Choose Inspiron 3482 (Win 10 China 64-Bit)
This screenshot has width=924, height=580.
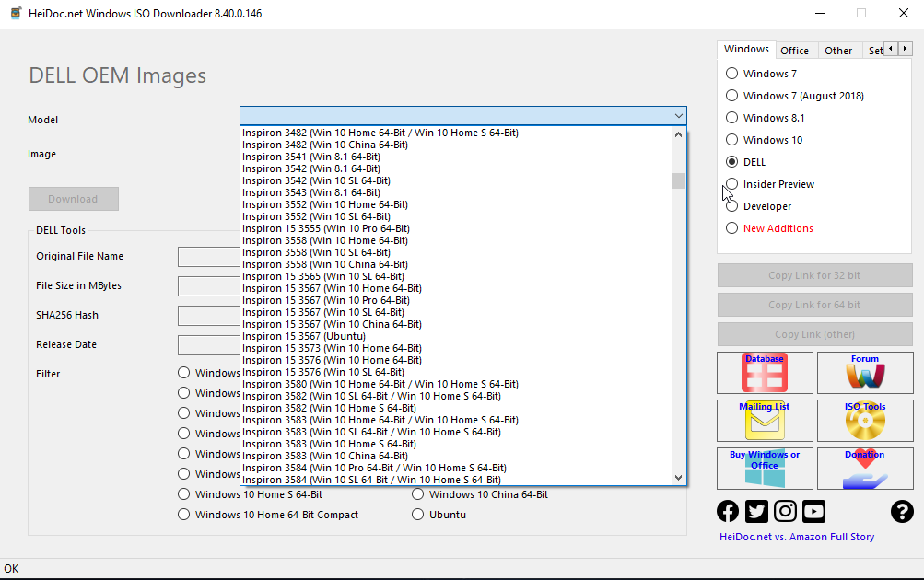[x=456, y=145]
